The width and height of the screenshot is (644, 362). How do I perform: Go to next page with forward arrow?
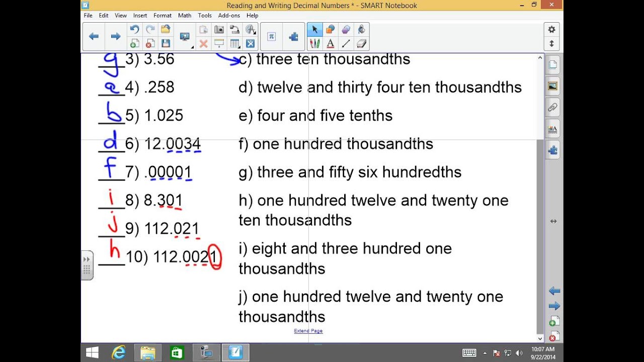click(x=116, y=36)
